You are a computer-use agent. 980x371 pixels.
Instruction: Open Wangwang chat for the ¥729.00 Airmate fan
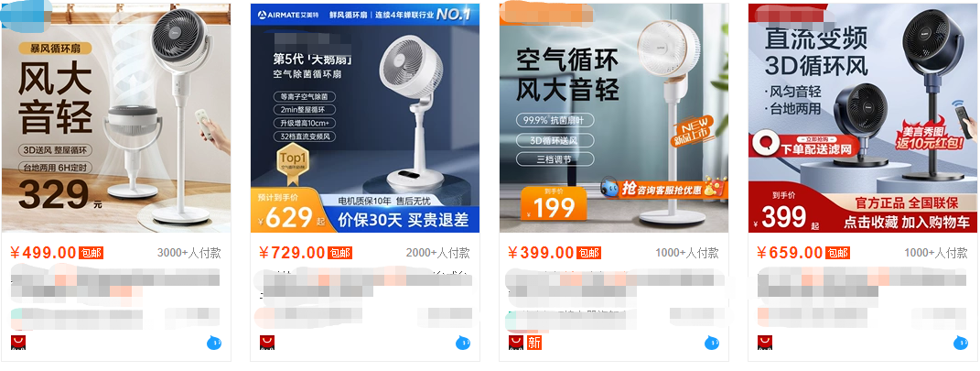pyautogui.click(x=462, y=343)
